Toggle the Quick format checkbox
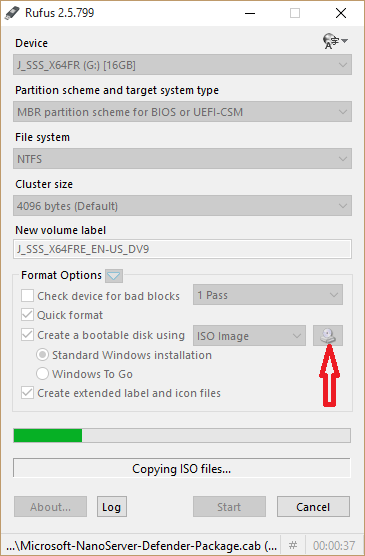Image resolution: width=365 pixels, height=556 pixels. click(27, 315)
